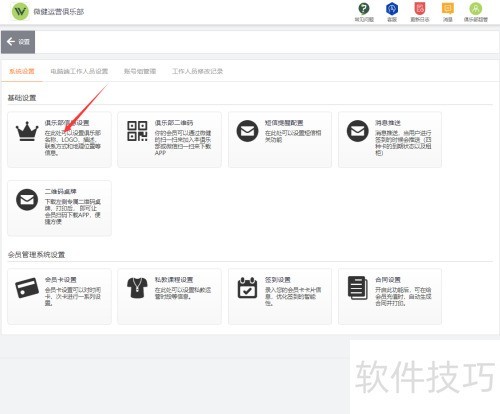
Task: Open the staff modification records tab
Action: [197, 71]
